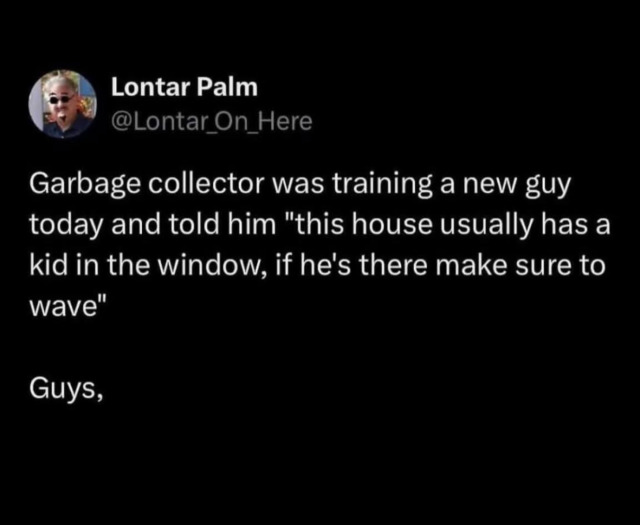
Task: Click the final line "Guys,"
Action: pos(65,389)
